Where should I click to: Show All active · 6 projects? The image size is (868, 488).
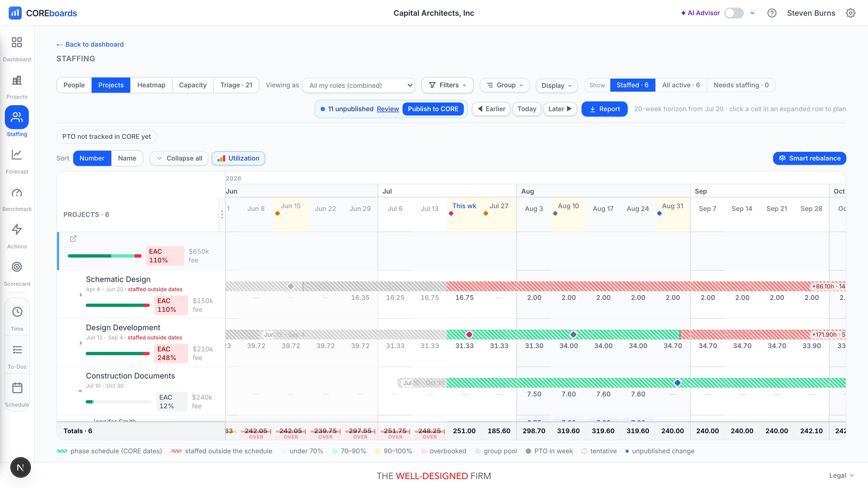(681, 85)
